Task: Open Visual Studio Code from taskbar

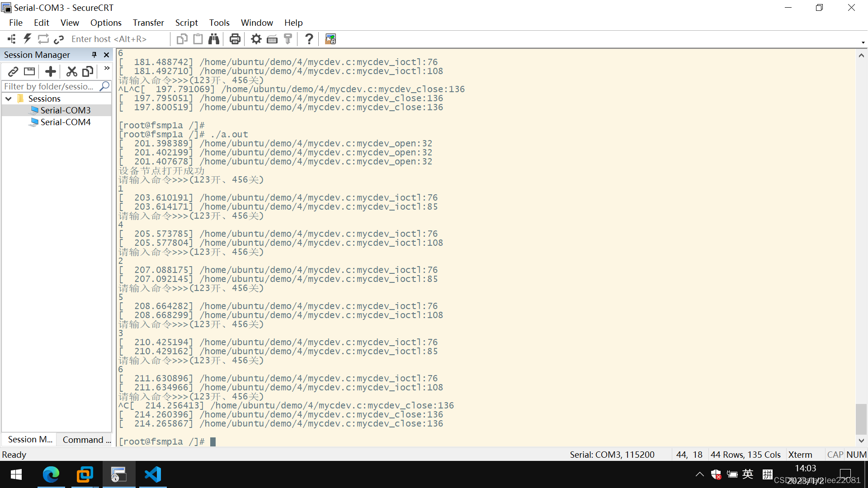Action: pyautogui.click(x=153, y=474)
